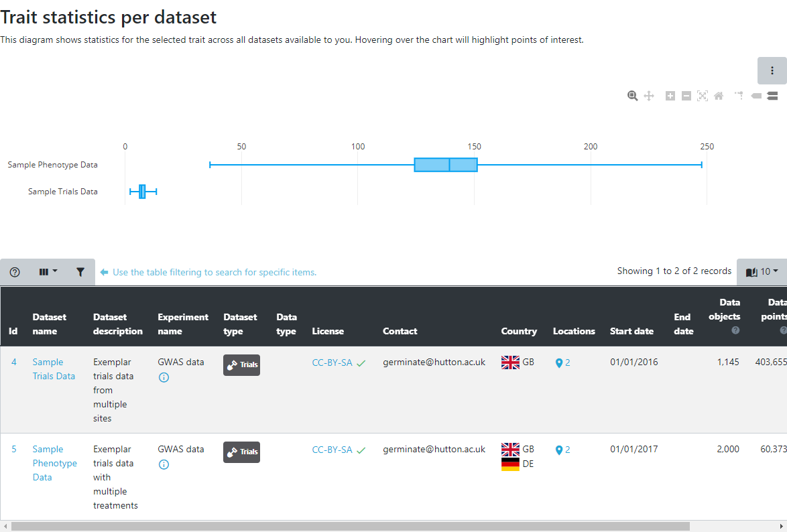The width and height of the screenshot is (787, 532).
Task: Reset chart axes with the home icon
Action: point(719,96)
